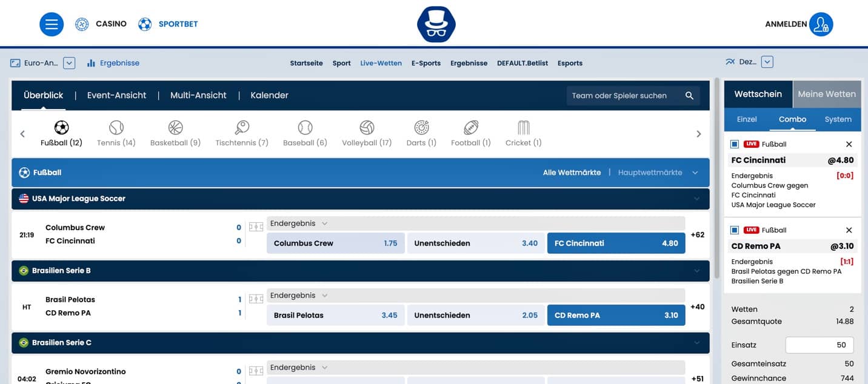The image size is (868, 384).
Task: Expand the Hauptwettmärkte market dropdown
Action: (695, 173)
